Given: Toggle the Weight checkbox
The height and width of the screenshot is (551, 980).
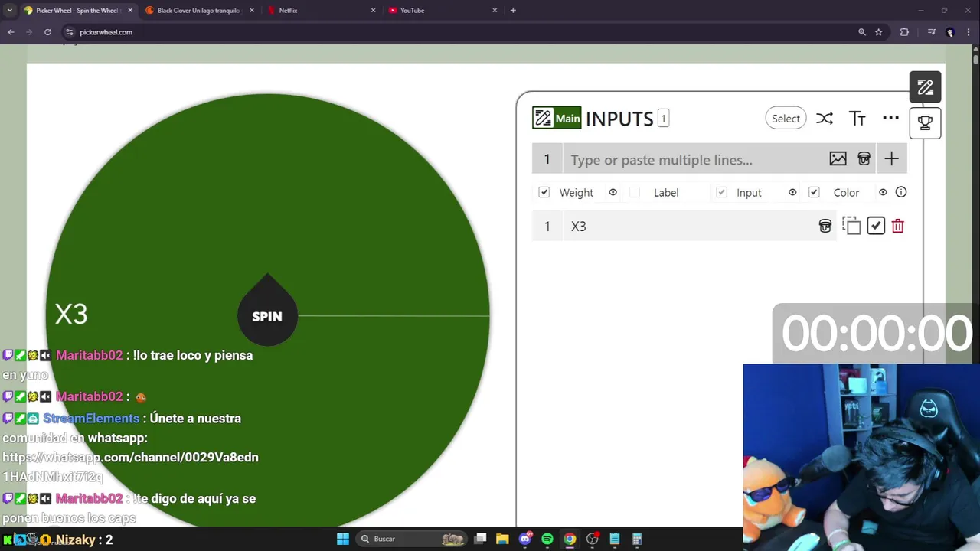Looking at the screenshot, I should click(x=544, y=192).
